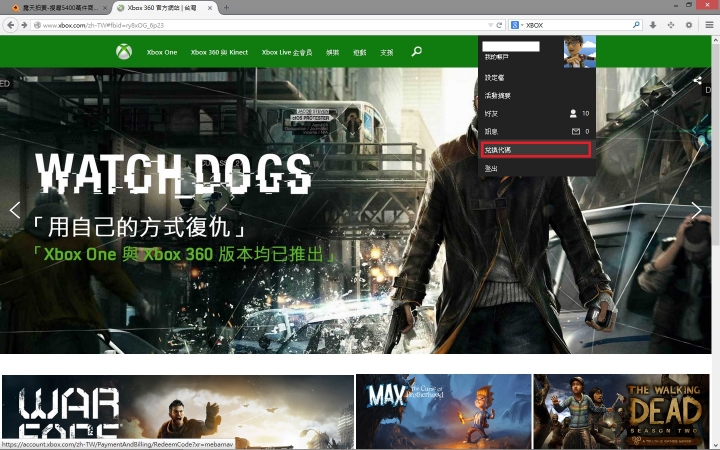Image resolution: width=720 pixels, height=450 pixels.
Task: Open the browser hamburger menu
Action: tap(709, 25)
